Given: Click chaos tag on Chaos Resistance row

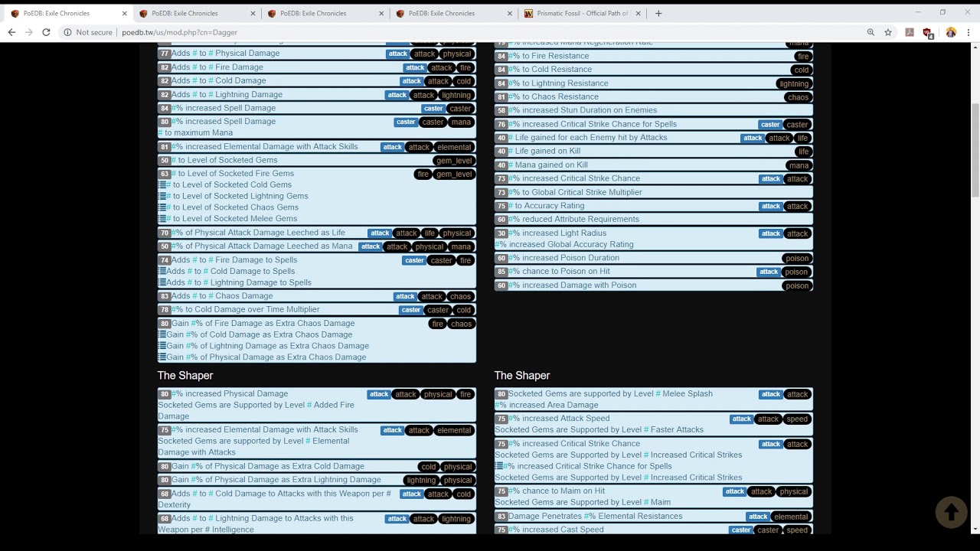Looking at the screenshot, I should point(798,97).
